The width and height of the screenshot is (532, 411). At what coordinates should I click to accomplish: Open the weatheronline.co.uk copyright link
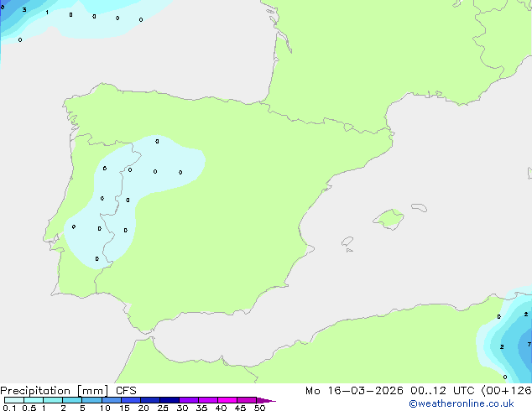tap(462, 403)
